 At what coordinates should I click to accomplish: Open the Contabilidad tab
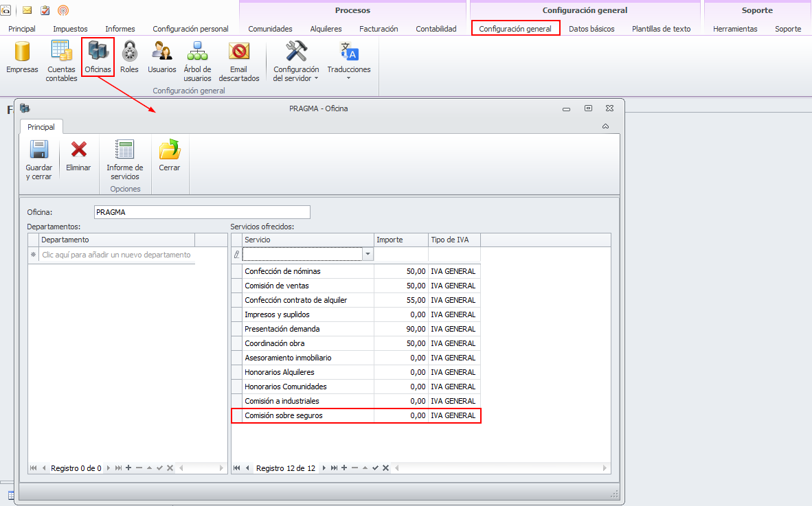pos(436,29)
